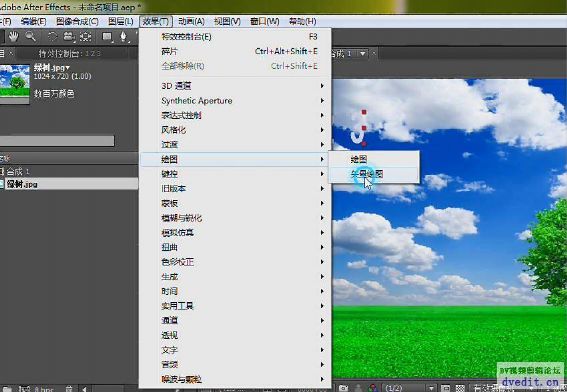Viewport: 567px width, 392px height.
Task: Click 全部移除(R) menu entry
Action: click(x=235, y=66)
